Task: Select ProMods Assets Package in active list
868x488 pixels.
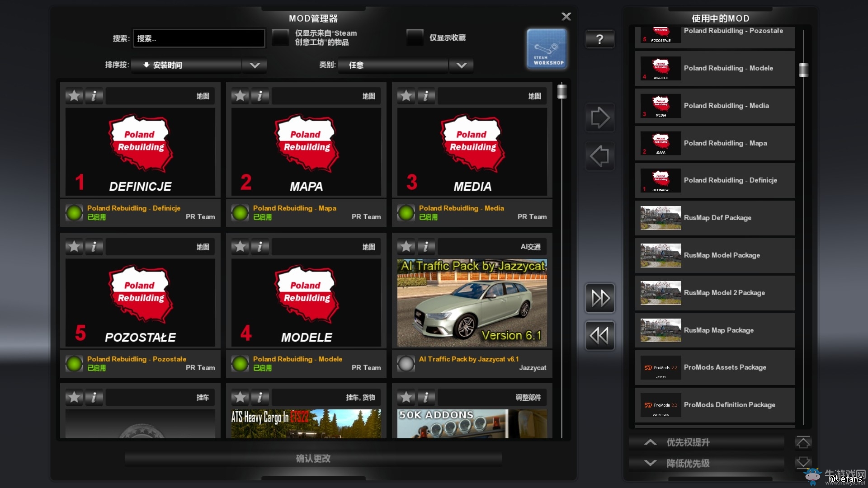Action: point(715,367)
